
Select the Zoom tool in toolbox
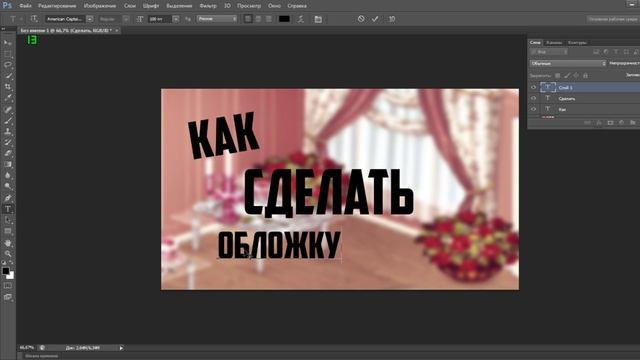8,253
